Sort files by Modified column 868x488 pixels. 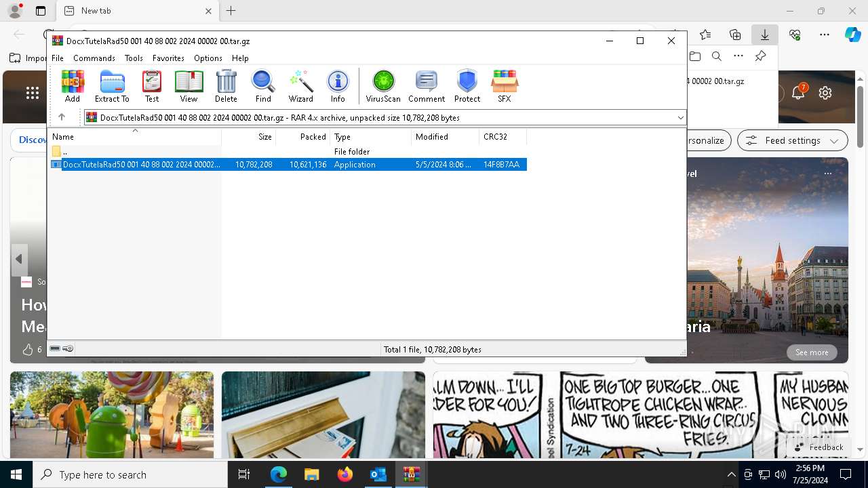[x=446, y=136]
